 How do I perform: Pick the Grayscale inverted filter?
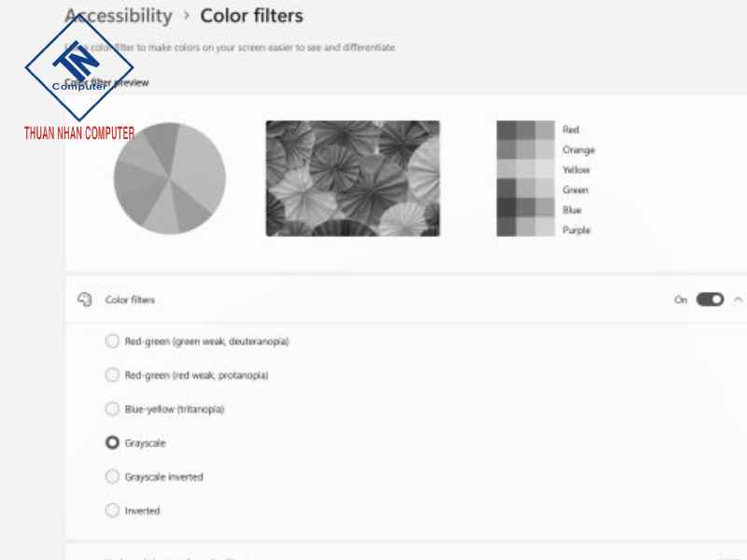tap(113, 477)
